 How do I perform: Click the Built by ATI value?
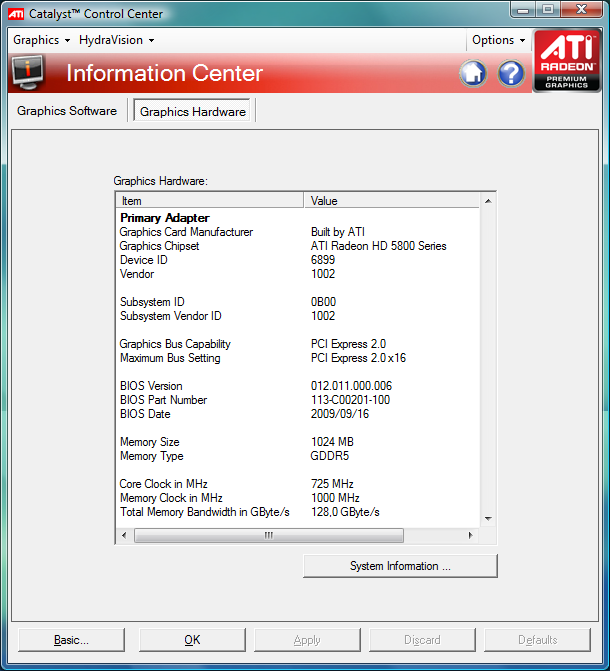(x=338, y=232)
